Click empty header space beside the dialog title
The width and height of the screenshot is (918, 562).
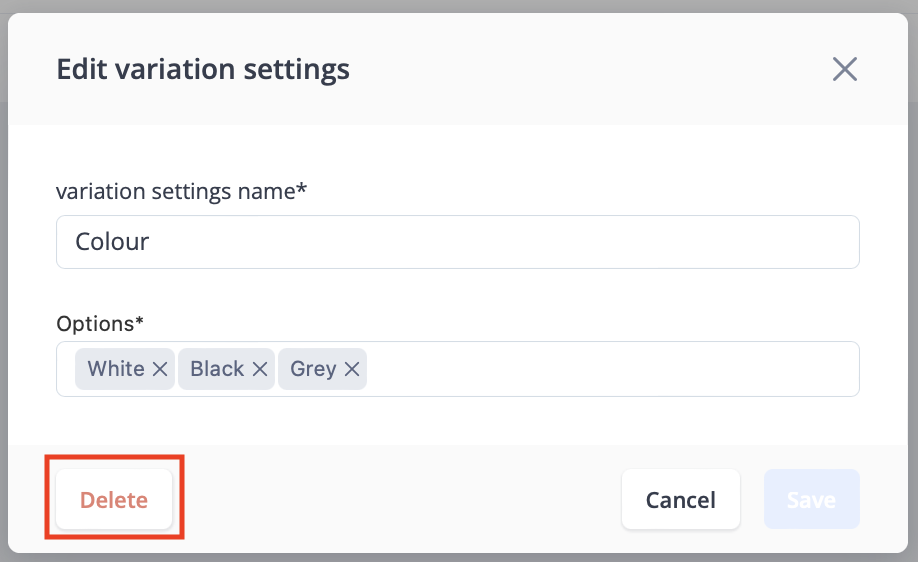pyautogui.click(x=585, y=69)
